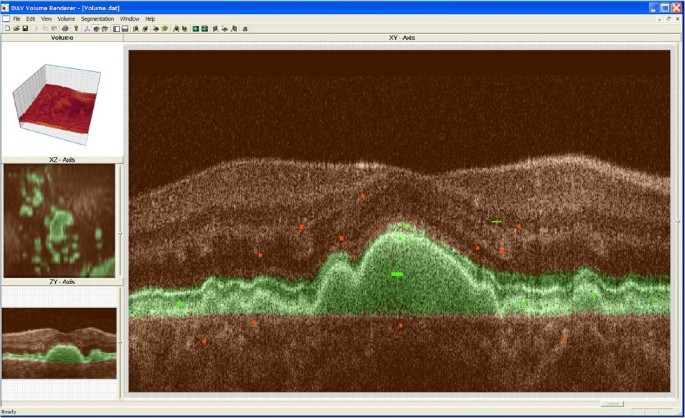Click the New document toolbar icon
This screenshot has width=685, height=418.
6,28
